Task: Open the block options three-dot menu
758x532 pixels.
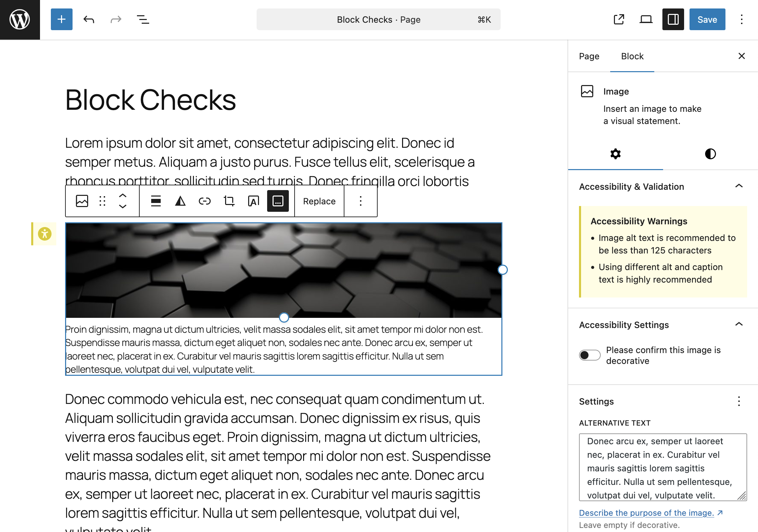Action: coord(360,201)
